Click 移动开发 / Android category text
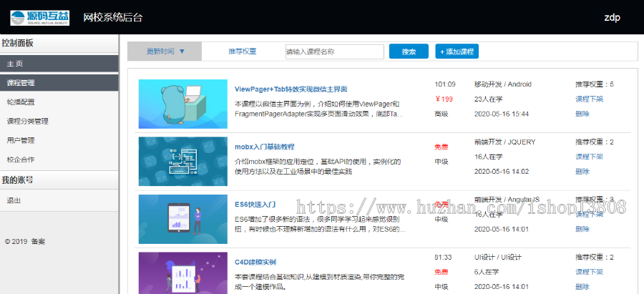The width and height of the screenshot is (644, 294). pos(503,84)
